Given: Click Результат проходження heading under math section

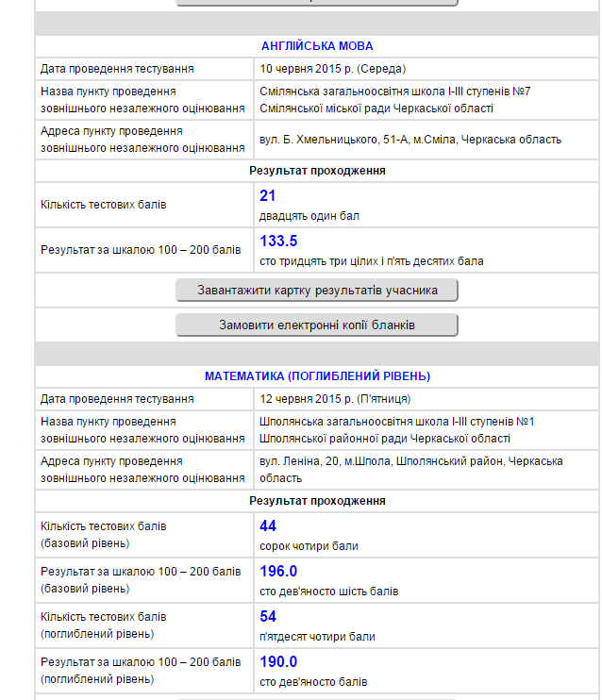Looking at the screenshot, I should (x=317, y=501).
